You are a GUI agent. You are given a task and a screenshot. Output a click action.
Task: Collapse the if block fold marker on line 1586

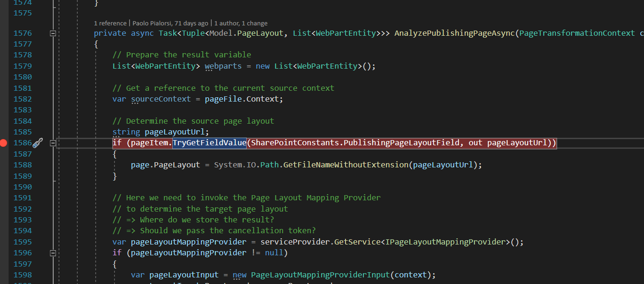[53, 142]
